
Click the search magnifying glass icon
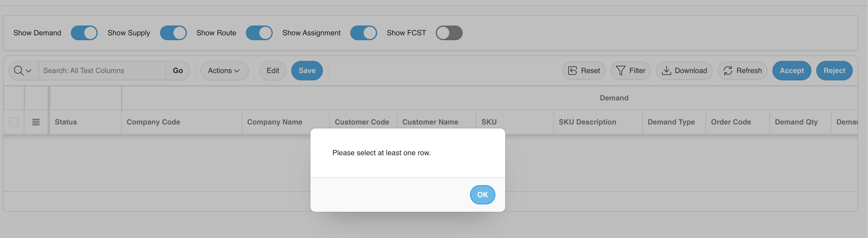(19, 70)
